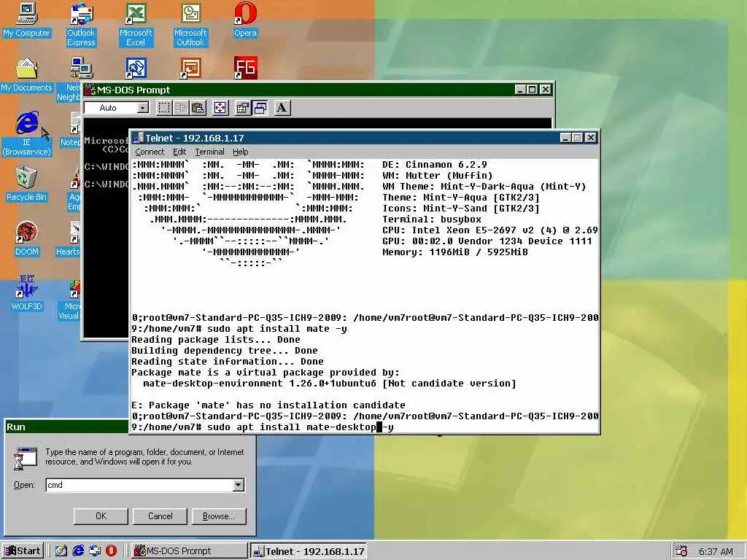Click Copy icon in MS-DOS Prompt toolbar
The width and height of the screenshot is (747, 560).
181,108
